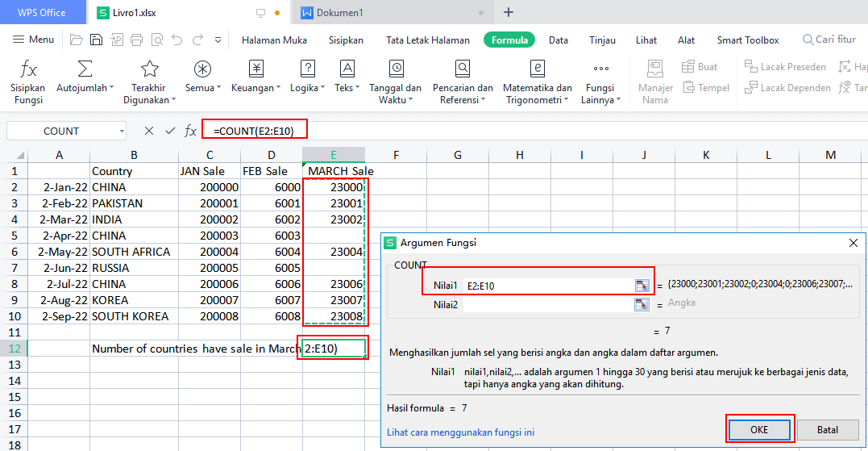Open the Menu hamburger button
This screenshot has height=451, width=868.
click(x=34, y=40)
